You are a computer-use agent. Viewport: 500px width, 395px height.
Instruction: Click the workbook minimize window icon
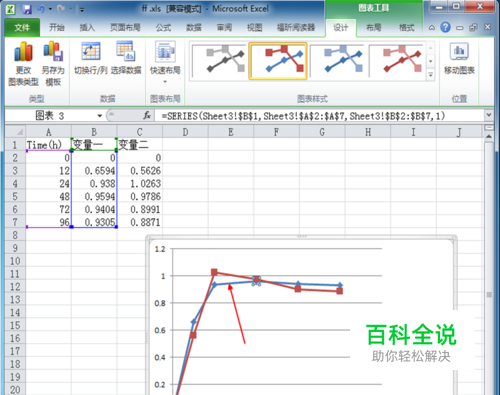[x=460, y=28]
